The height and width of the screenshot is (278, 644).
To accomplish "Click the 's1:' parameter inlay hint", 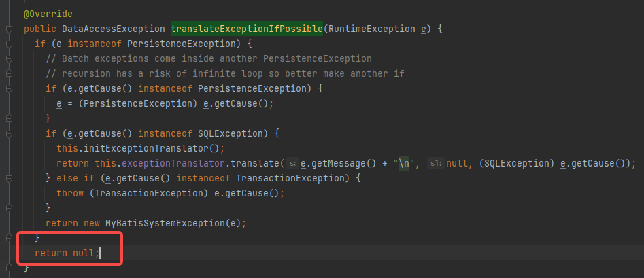I will [434, 163].
